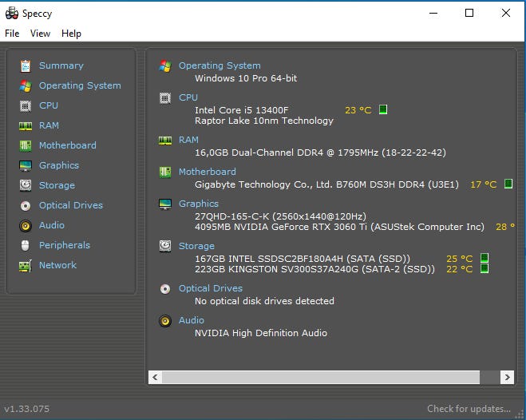Open the Audio section in sidebar
526x420 pixels.
pyautogui.click(x=51, y=225)
